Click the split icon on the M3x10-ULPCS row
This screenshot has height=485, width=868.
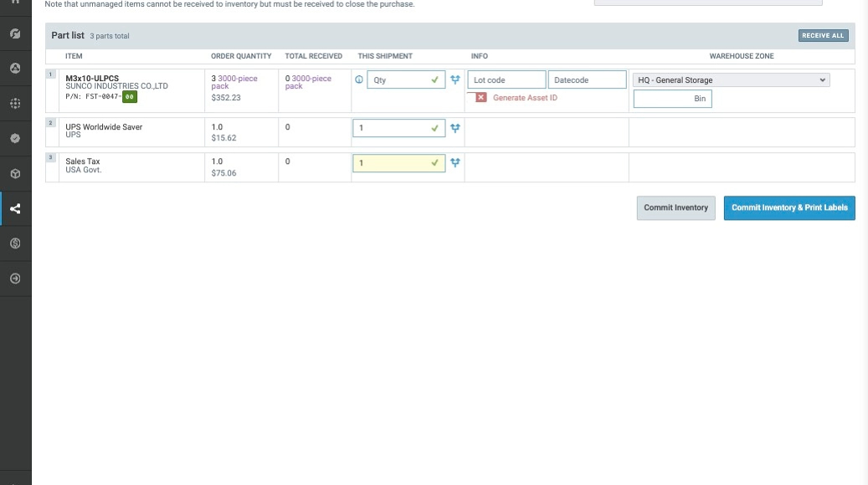(x=455, y=79)
